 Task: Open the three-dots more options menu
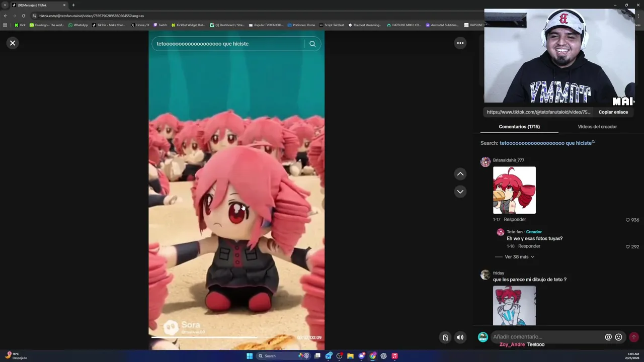[x=460, y=43]
